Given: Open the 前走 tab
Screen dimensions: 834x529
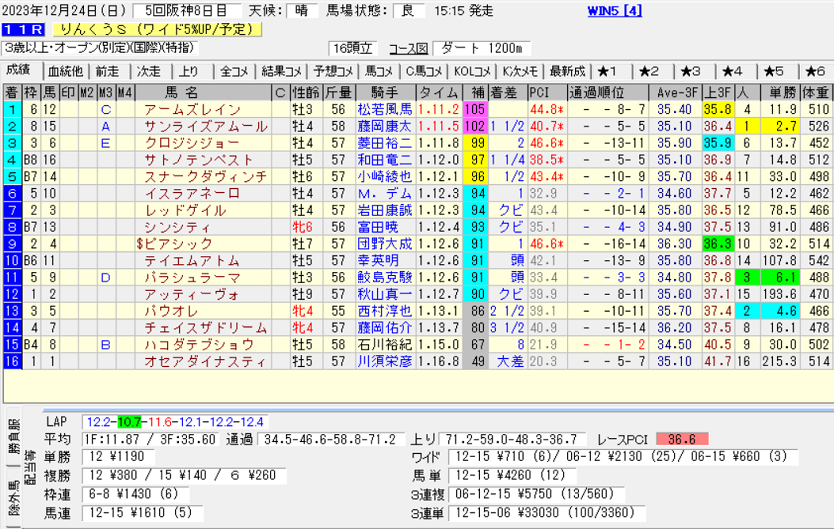Looking at the screenshot, I should click(x=107, y=71).
